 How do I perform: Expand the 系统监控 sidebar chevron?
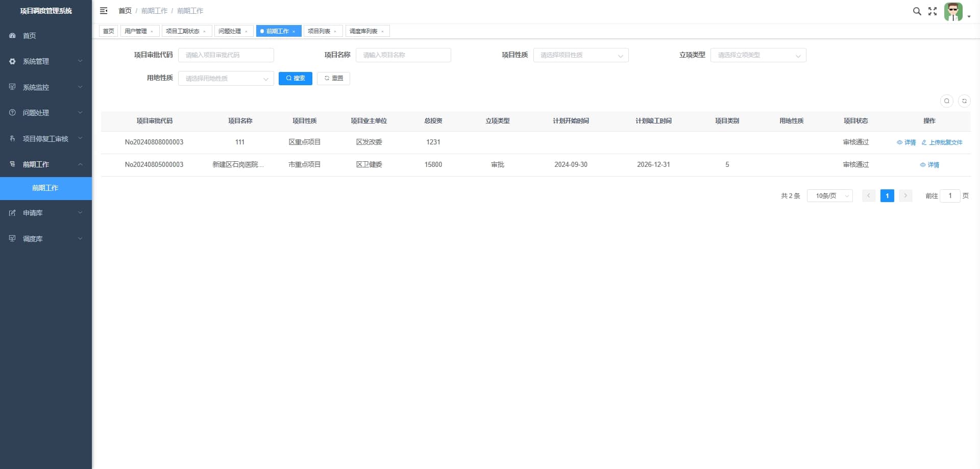click(80, 87)
